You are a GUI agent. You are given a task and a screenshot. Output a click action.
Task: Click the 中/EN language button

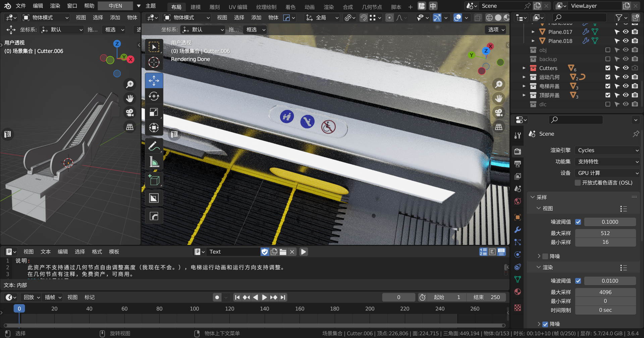115,6
